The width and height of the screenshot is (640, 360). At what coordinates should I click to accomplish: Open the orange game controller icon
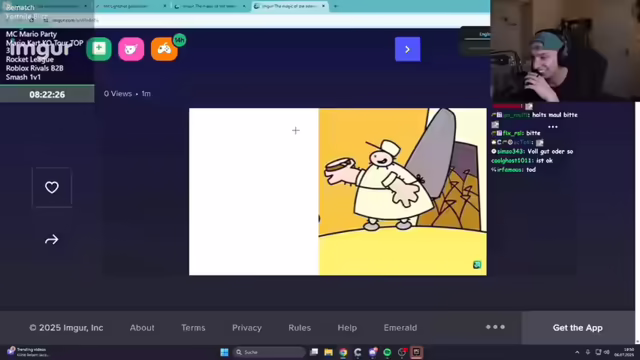click(164, 49)
